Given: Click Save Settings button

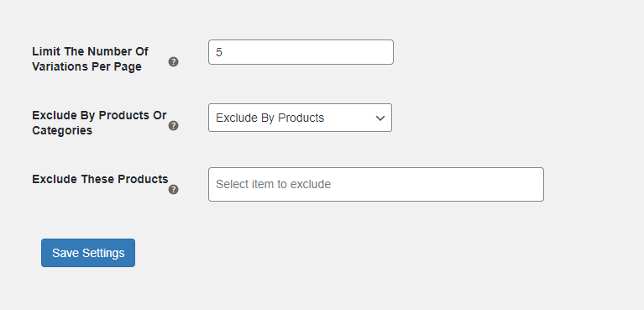Looking at the screenshot, I should (88, 253).
